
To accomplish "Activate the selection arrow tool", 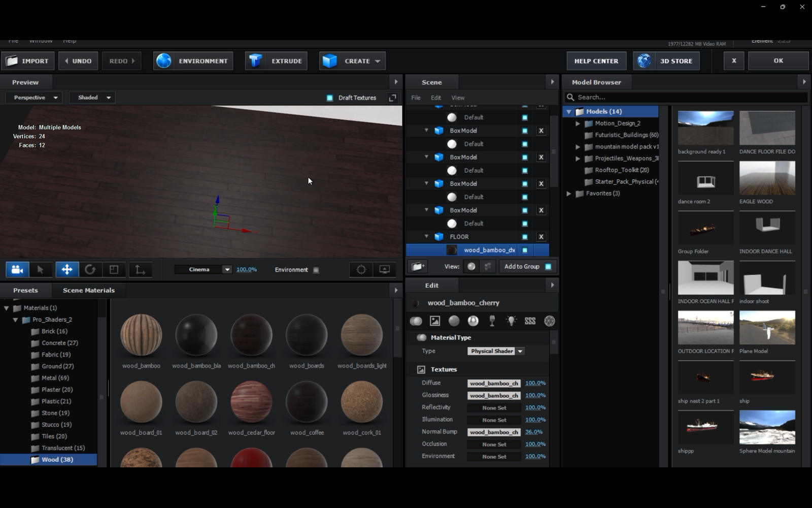I will [41, 270].
